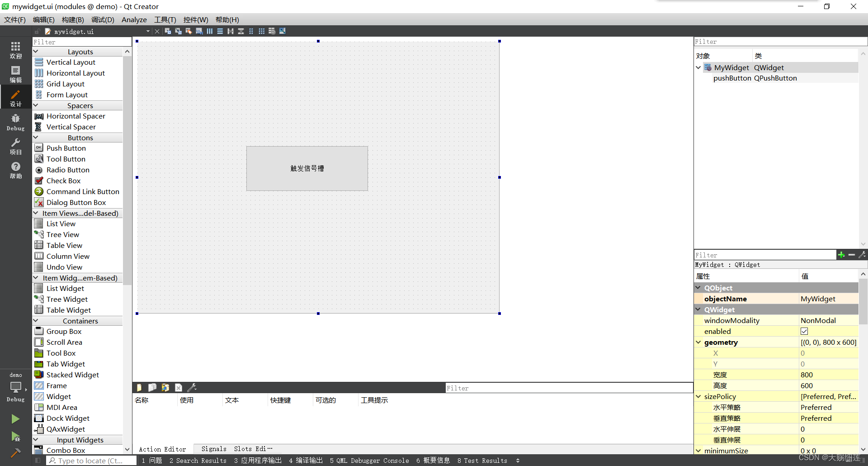Open the 3 应用程序输出 pane
Image resolution: width=868 pixels, height=466 pixels.
258,461
